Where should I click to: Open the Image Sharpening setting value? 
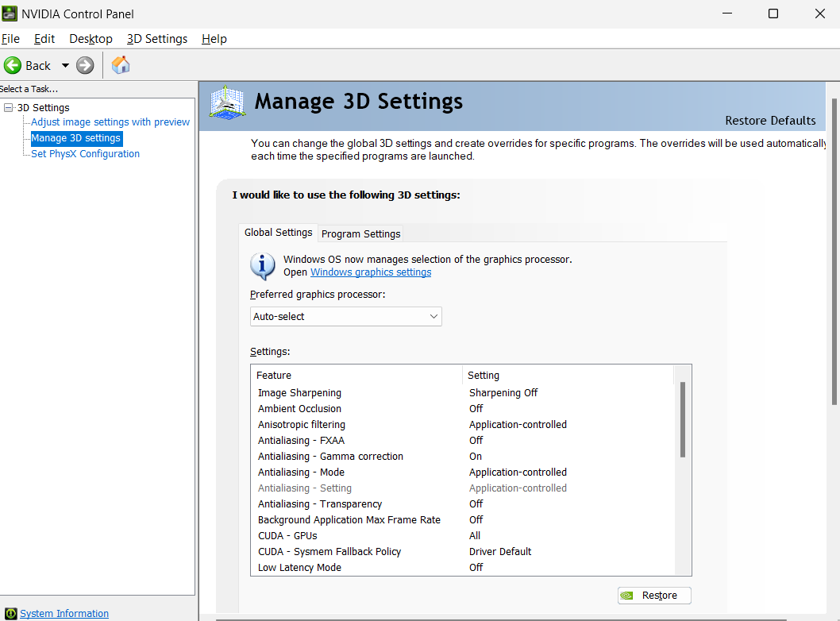(x=503, y=392)
